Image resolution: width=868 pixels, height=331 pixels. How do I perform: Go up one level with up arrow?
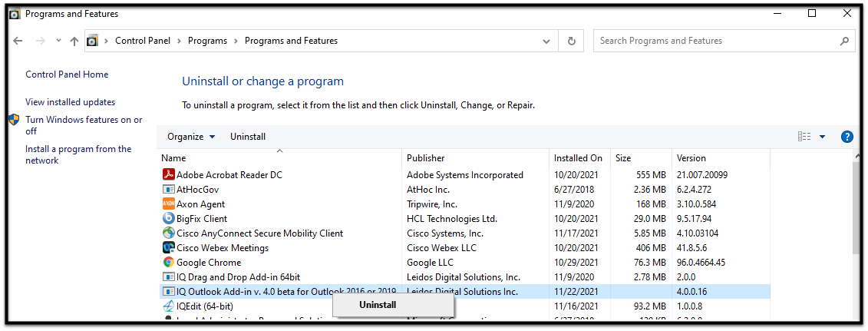tap(74, 41)
